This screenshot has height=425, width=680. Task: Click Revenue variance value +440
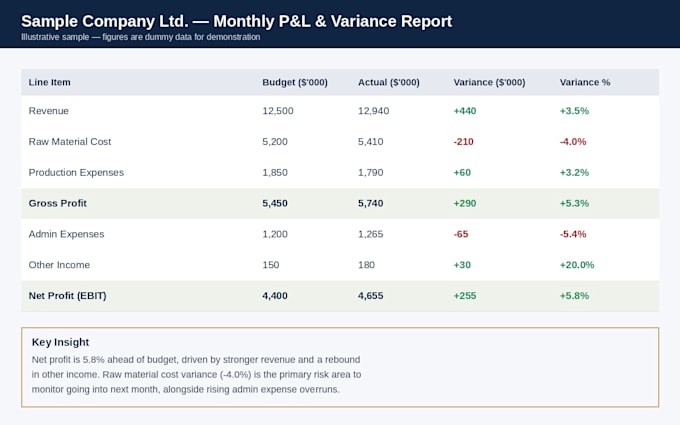(x=465, y=111)
